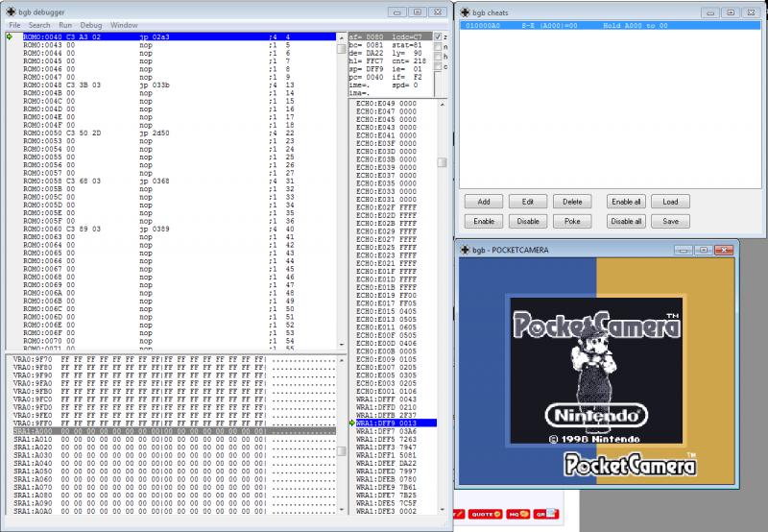Toggle the z flag checkbox
The height and width of the screenshot is (532, 768).
(x=438, y=36)
